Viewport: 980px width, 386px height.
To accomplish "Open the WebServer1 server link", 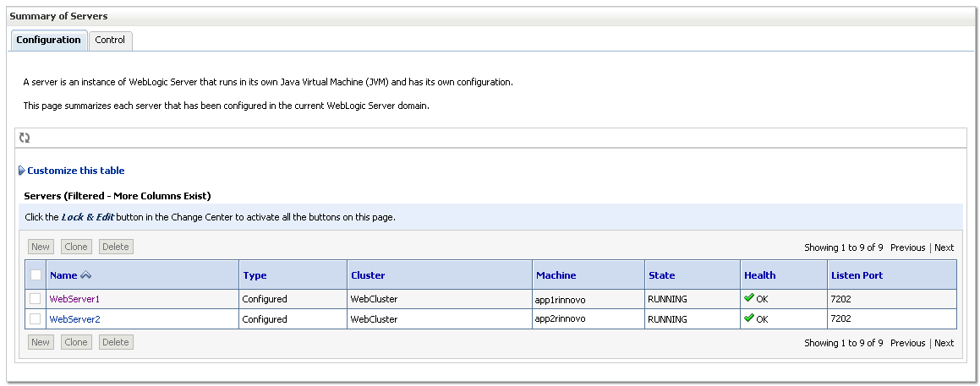I will (x=74, y=299).
